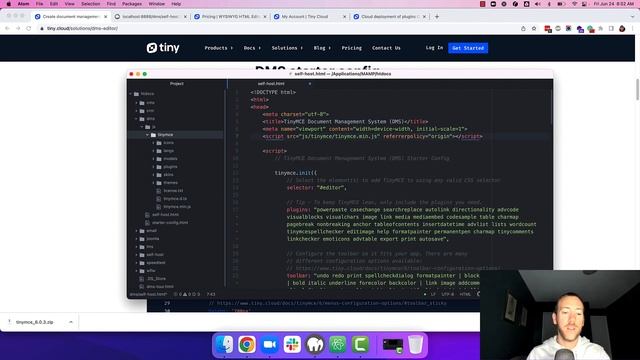Open the Selection menu
640x360 pixels.
(90, 4)
